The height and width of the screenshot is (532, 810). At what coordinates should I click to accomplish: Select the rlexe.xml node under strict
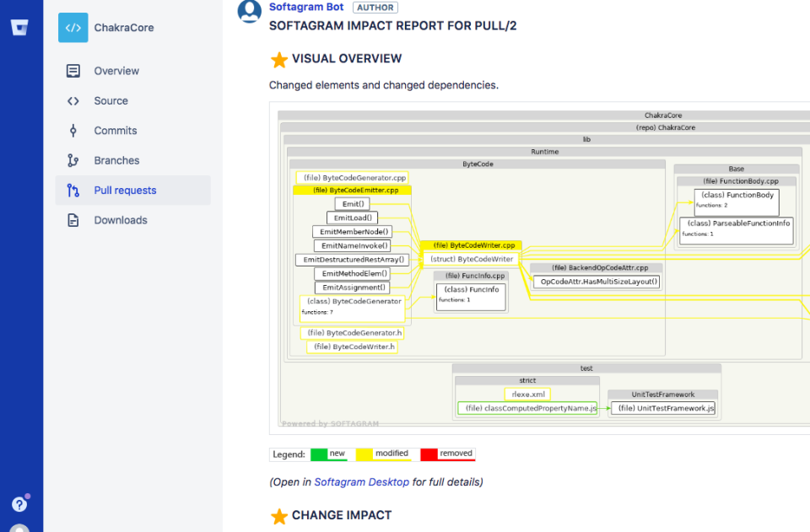tap(527, 394)
